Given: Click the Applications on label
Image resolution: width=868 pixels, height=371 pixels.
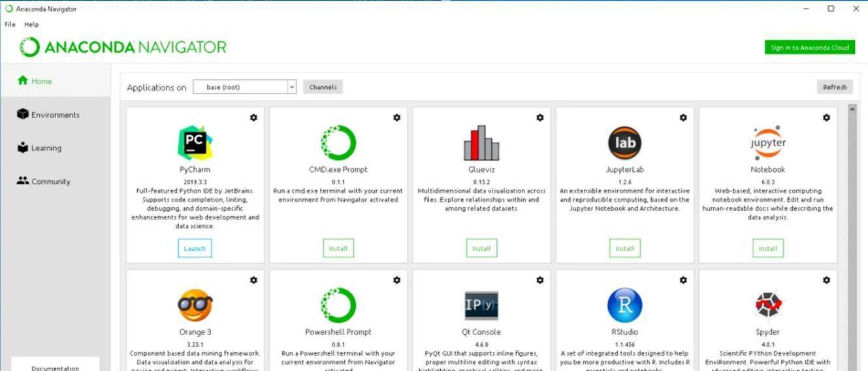Looking at the screenshot, I should pyautogui.click(x=156, y=88).
